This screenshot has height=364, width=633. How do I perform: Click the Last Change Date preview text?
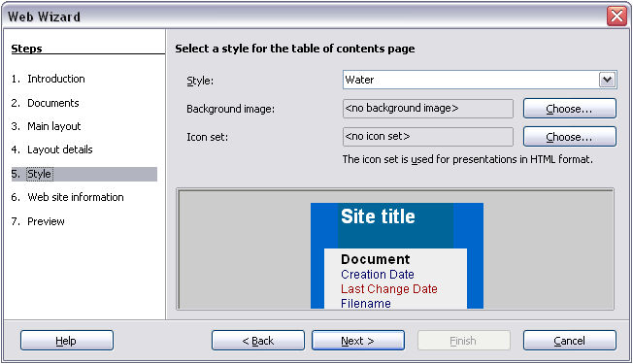tap(389, 289)
